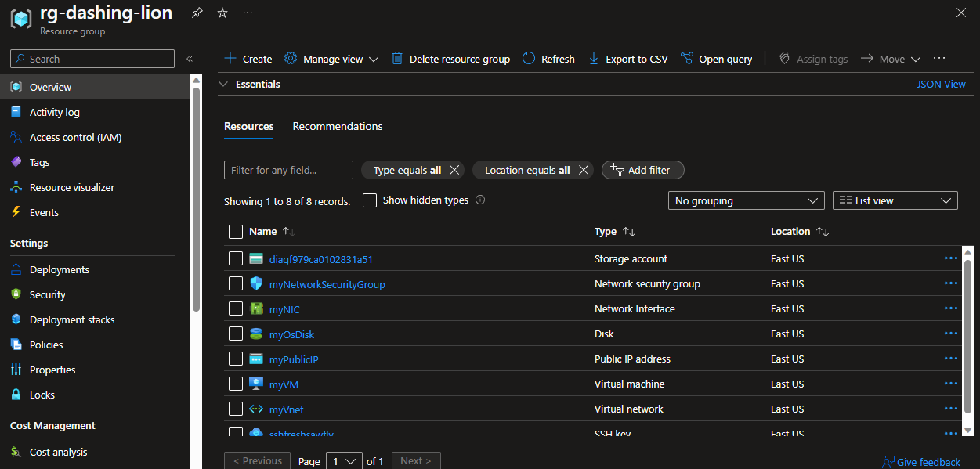
Task: Open the JSON View link
Action: point(941,84)
